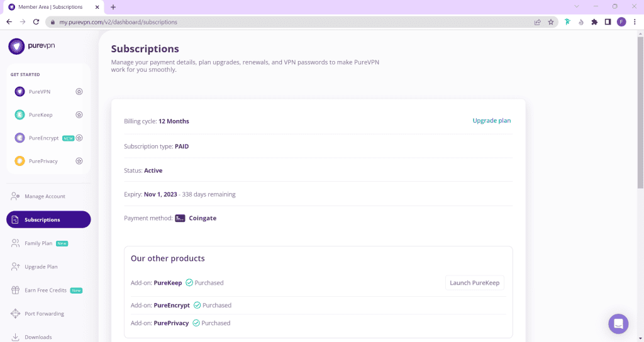This screenshot has height=342, width=644.
Task: Click the green extension icon in the toolbar
Action: [x=567, y=22]
